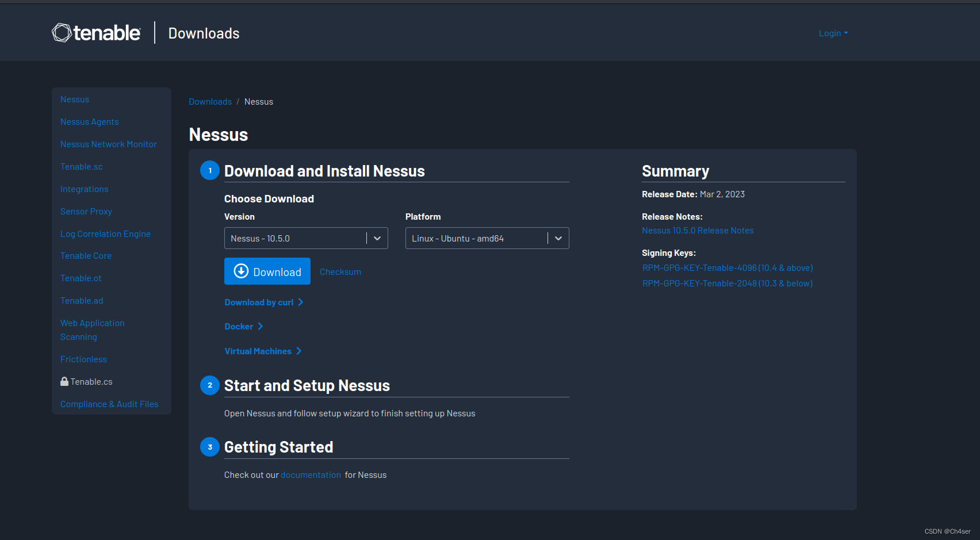Click the chevron next to Download by curl
This screenshot has width=980, height=540.
click(300, 302)
